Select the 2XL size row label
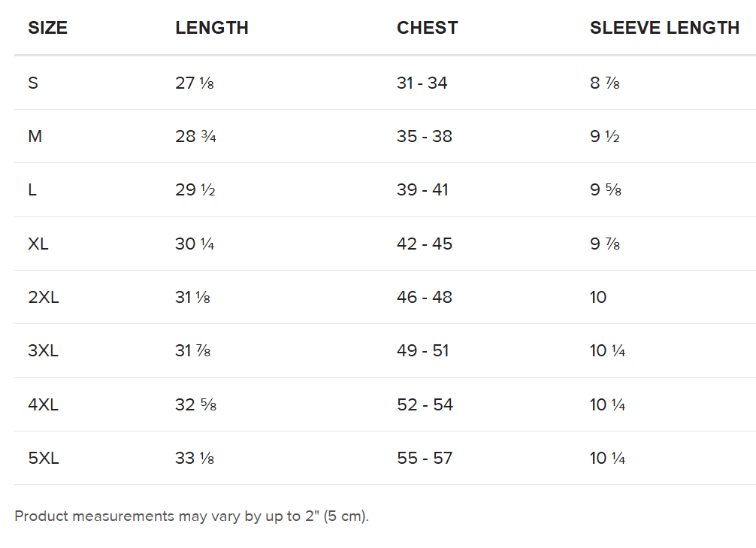Viewport: 756px width, 548px height. point(44,297)
